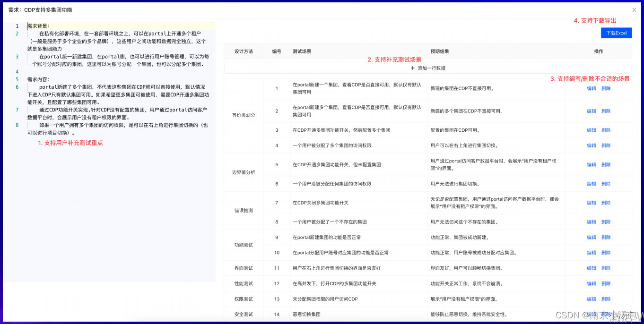
Task: Select the 边界值分析 design method cell
Action: coord(244,172)
